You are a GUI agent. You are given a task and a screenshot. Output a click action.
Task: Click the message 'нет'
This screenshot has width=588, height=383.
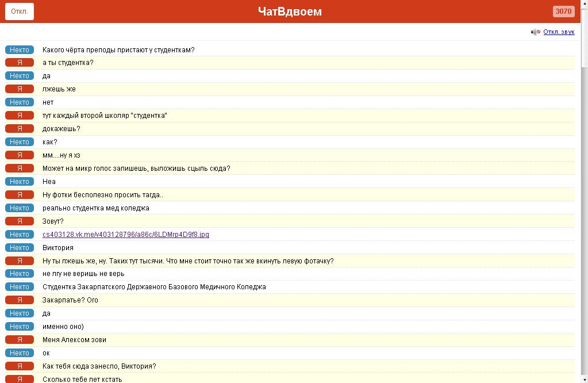click(x=48, y=102)
